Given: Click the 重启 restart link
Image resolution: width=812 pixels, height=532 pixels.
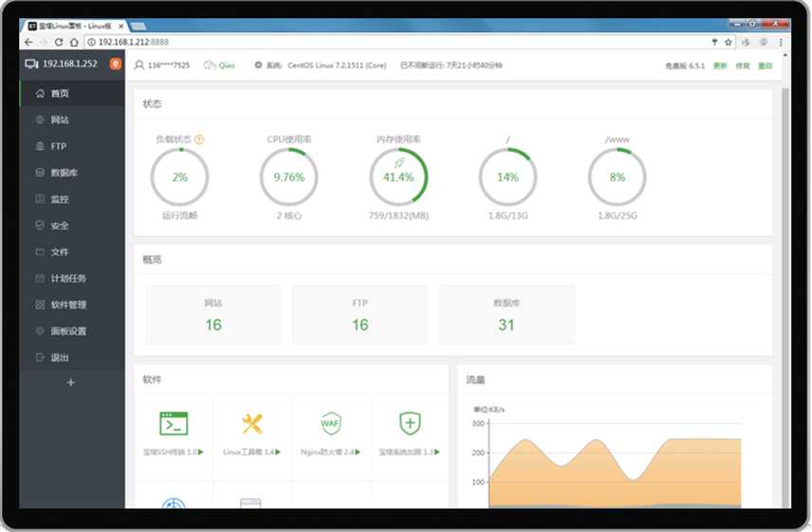Looking at the screenshot, I should 766,65.
